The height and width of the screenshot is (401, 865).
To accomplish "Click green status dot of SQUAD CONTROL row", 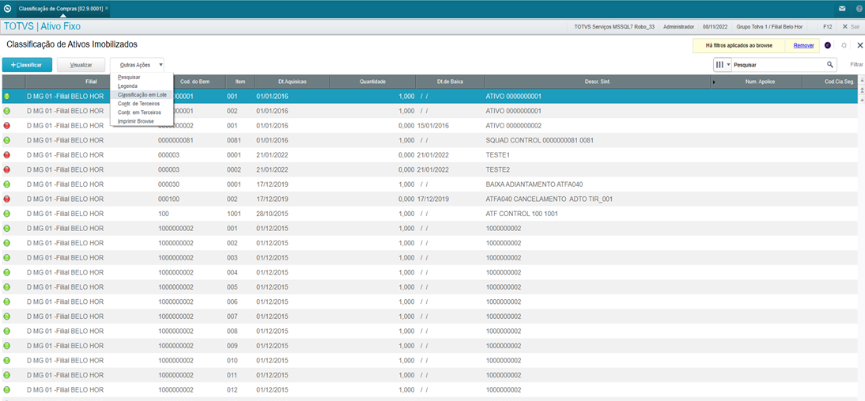I will click(x=7, y=140).
